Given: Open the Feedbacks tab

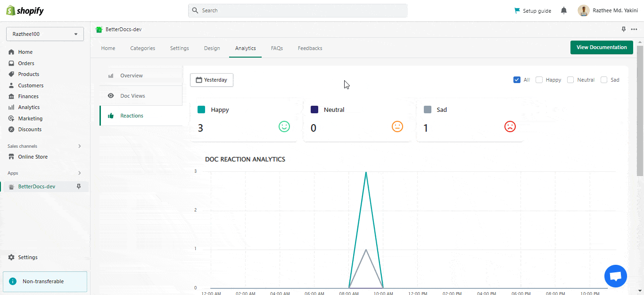Looking at the screenshot, I should (310, 48).
